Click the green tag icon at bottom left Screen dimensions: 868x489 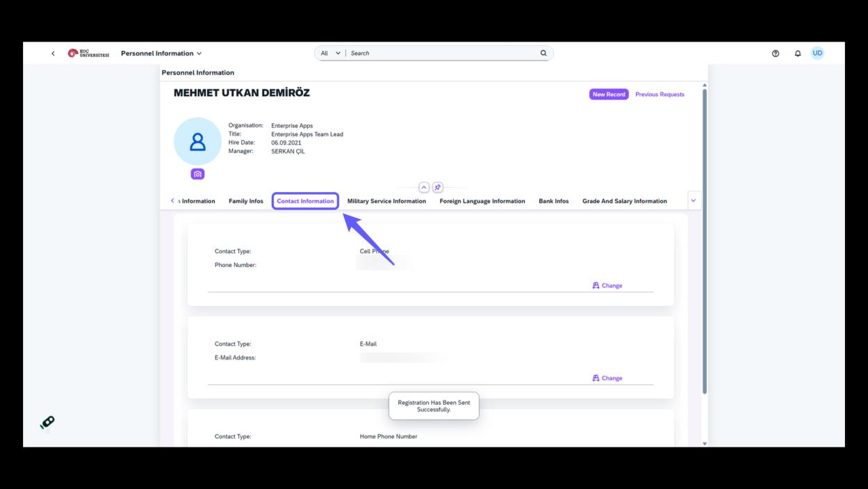pyautogui.click(x=47, y=422)
